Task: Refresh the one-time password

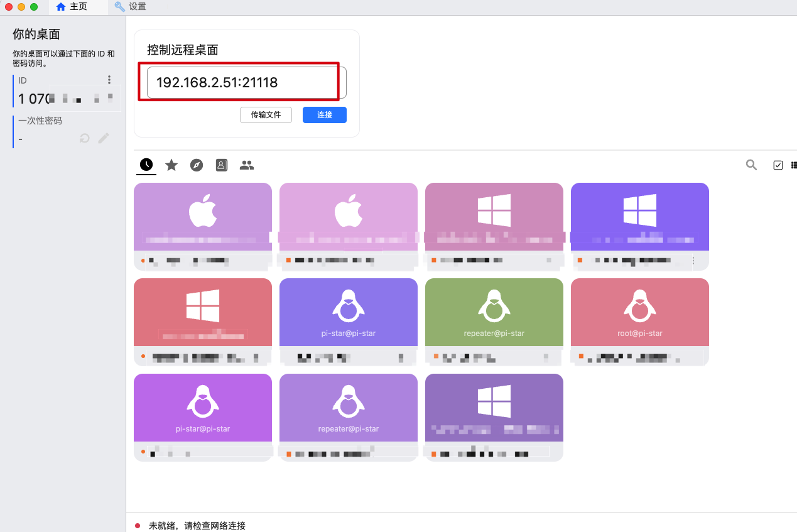Action: pyautogui.click(x=85, y=138)
